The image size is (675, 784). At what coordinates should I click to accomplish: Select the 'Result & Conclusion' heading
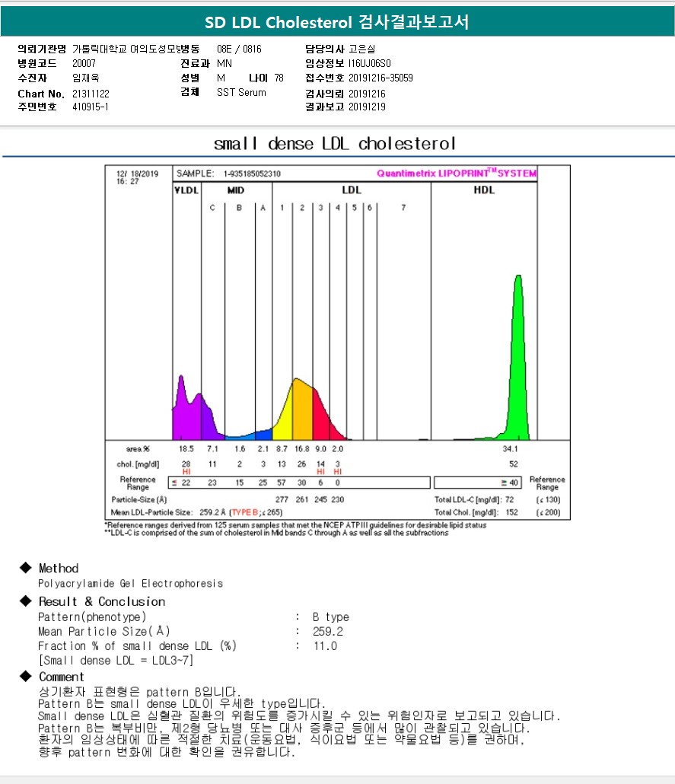pyautogui.click(x=102, y=601)
